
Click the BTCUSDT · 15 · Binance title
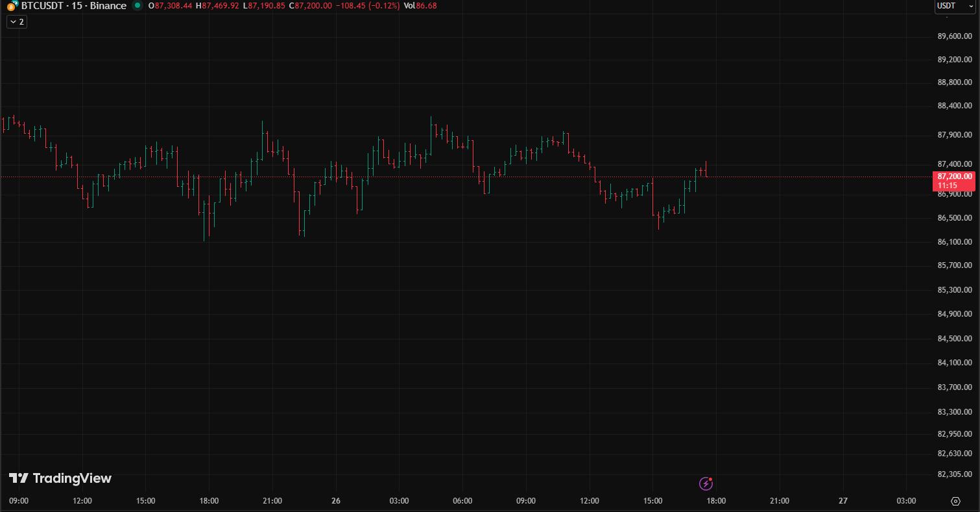[73, 6]
